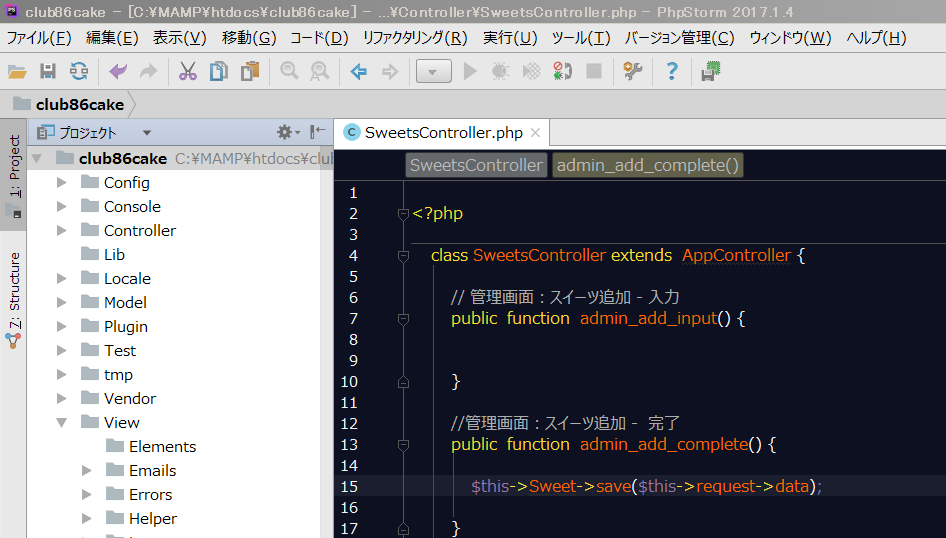
Task: Click the Cut scissors icon
Action: (188, 72)
